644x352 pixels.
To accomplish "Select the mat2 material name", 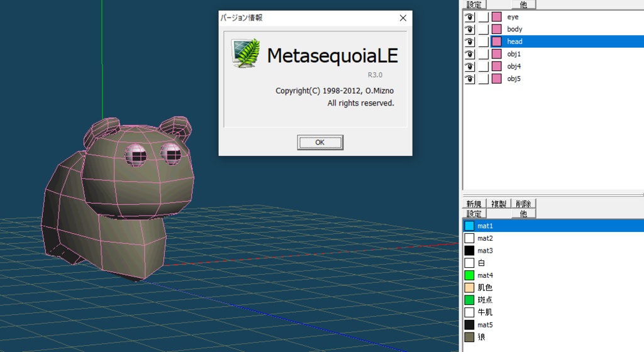I will [x=485, y=238].
